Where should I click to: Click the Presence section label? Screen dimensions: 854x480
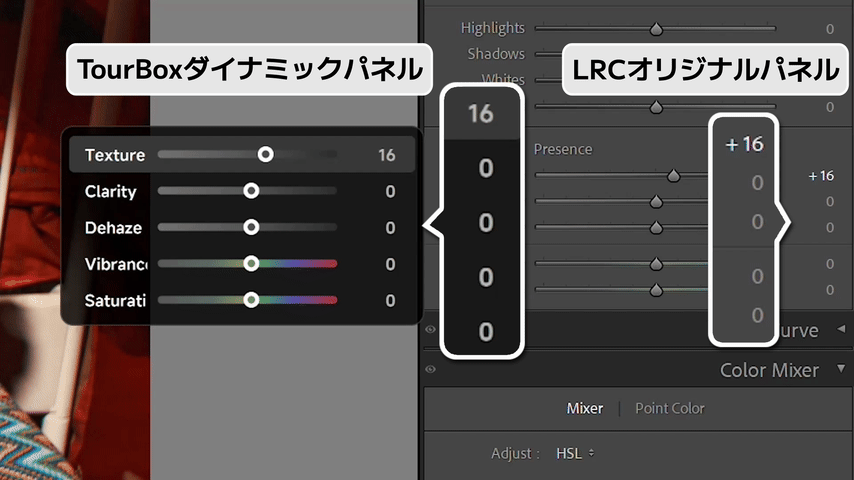(562, 149)
